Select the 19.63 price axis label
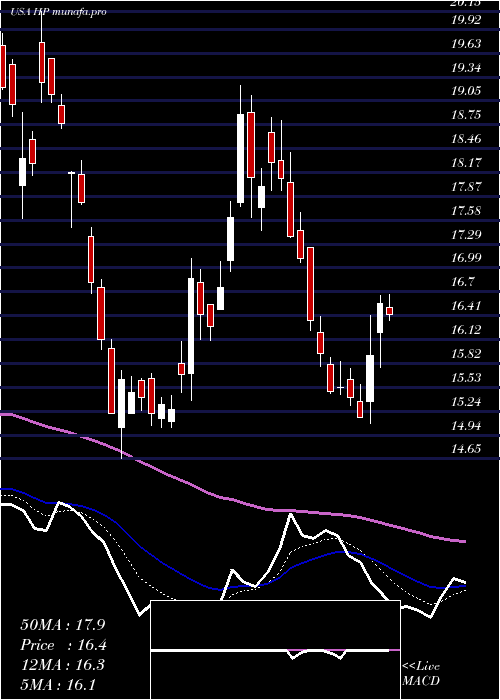The width and height of the screenshot is (500, 700). (467, 44)
